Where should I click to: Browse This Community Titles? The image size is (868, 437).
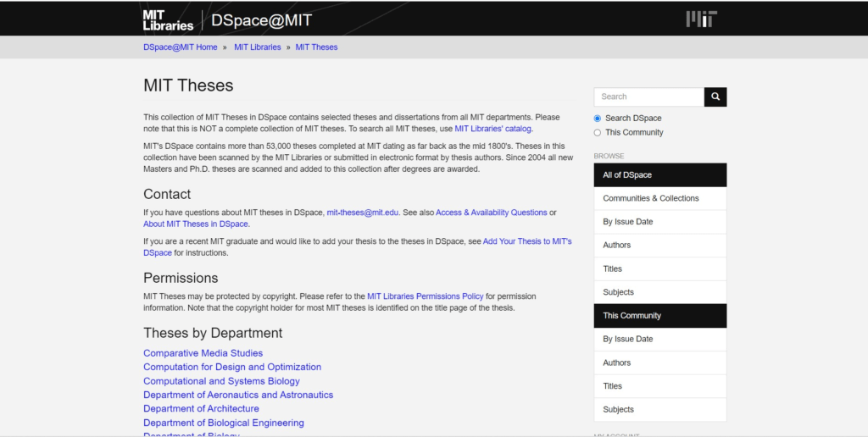(659, 386)
